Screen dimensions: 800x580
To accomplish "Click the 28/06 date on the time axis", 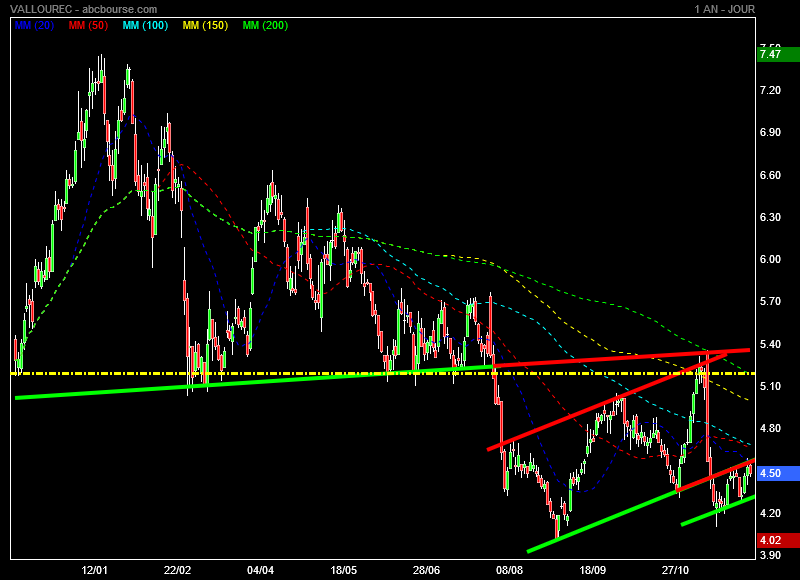I will (427, 570).
